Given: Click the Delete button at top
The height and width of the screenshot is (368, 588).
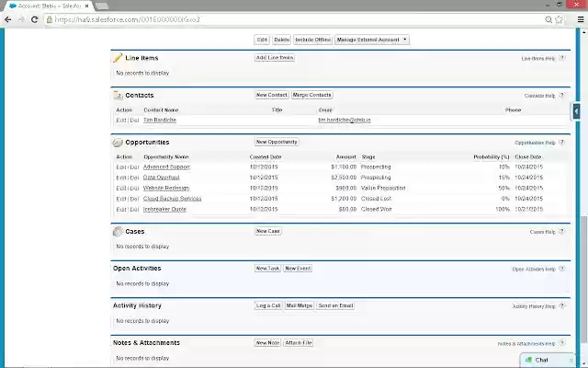Looking at the screenshot, I should (x=282, y=40).
